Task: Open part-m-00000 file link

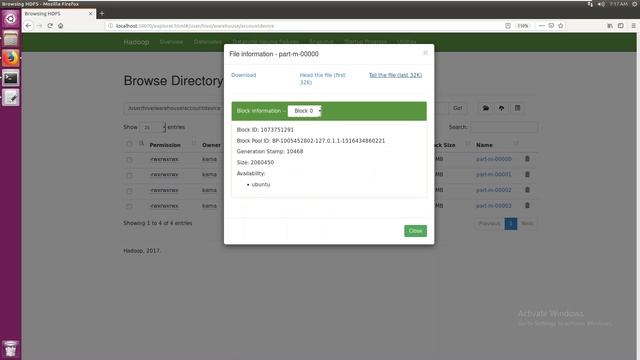Action: (493, 159)
